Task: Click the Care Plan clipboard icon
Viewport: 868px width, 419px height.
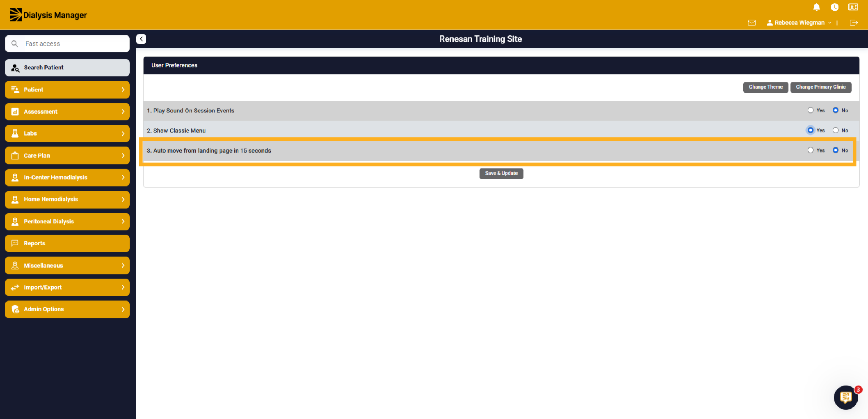Action: [x=15, y=155]
